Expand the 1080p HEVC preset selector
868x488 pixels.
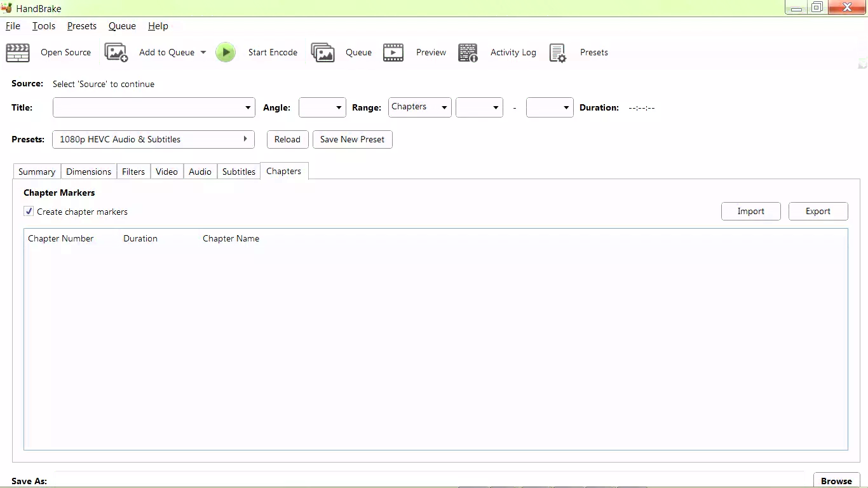click(245, 139)
